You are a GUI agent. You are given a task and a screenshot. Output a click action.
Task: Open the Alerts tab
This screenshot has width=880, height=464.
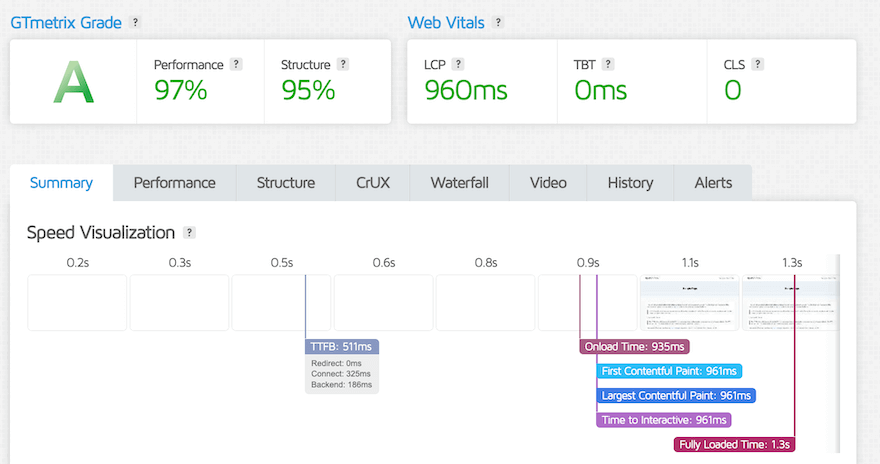[713, 183]
